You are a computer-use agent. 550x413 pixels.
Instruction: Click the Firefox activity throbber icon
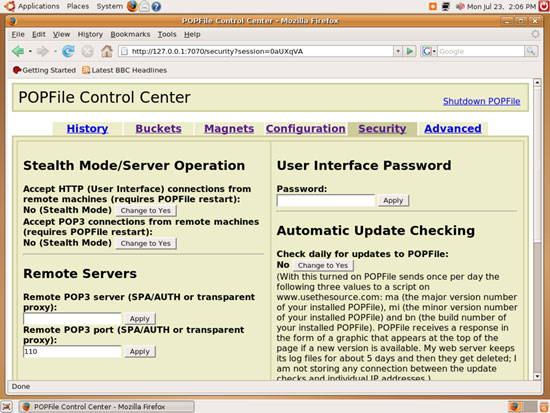click(535, 34)
